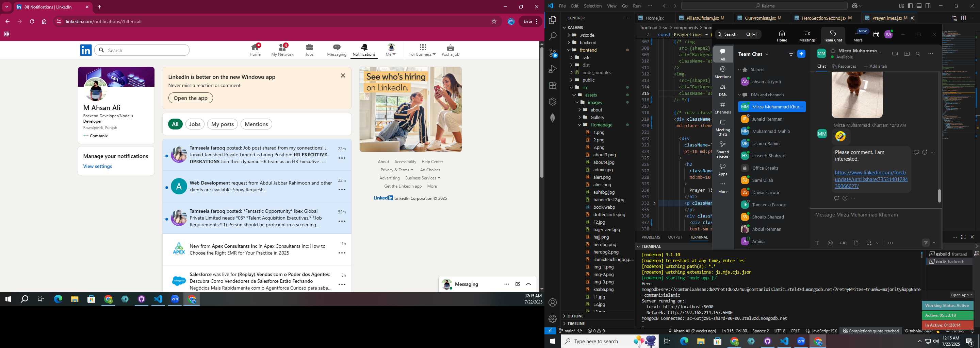Open Junaid Rehman chat
This screenshot has height=348, width=980.
pos(771,119)
